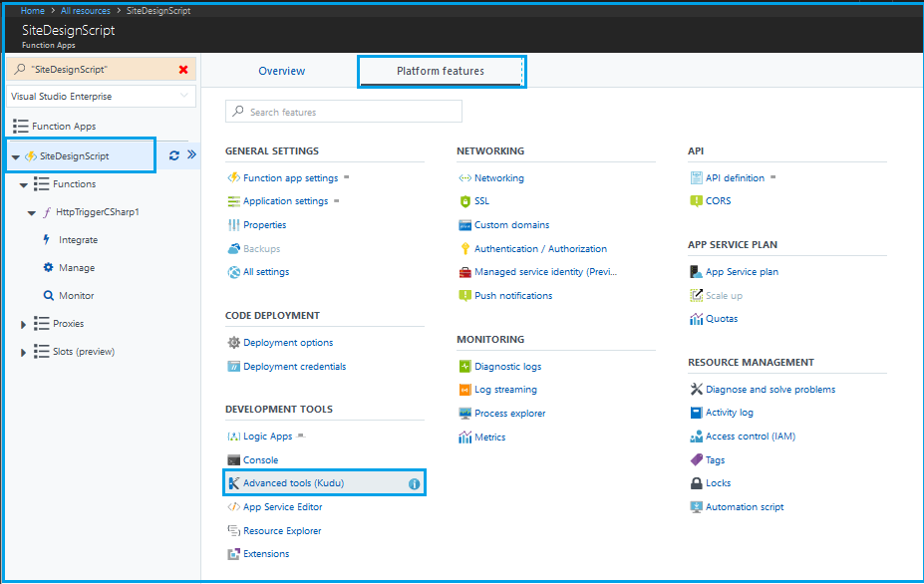Viewport: 924px width, 584px height.
Task: Click the Application settings icon
Action: pos(234,201)
